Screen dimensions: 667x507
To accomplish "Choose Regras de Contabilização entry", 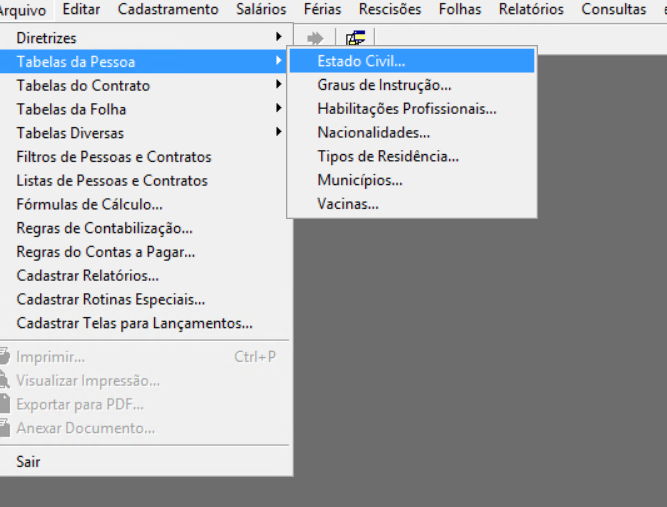I will click(104, 229).
